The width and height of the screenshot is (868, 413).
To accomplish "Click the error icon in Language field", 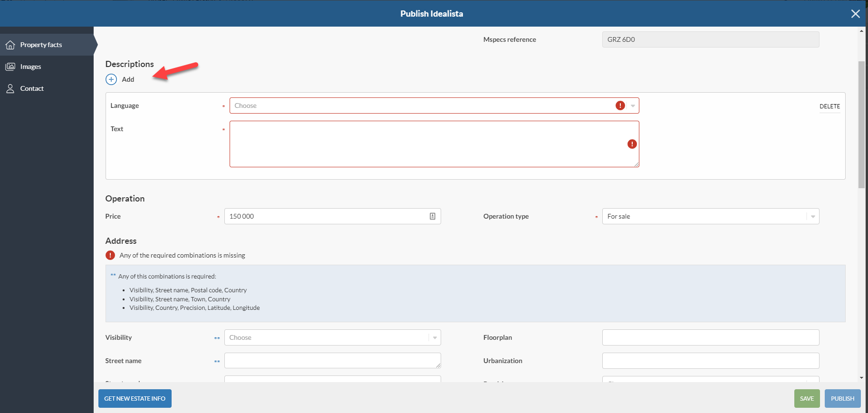I will pyautogui.click(x=620, y=106).
